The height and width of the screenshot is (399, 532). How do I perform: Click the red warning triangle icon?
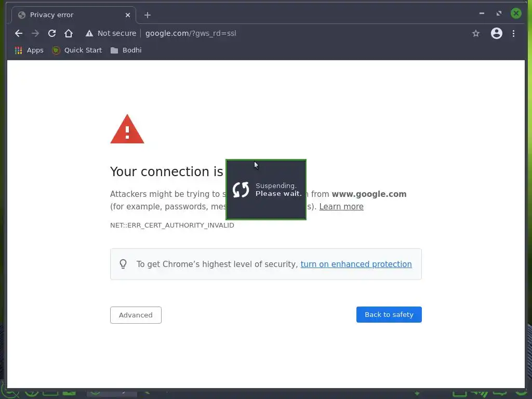point(127,129)
